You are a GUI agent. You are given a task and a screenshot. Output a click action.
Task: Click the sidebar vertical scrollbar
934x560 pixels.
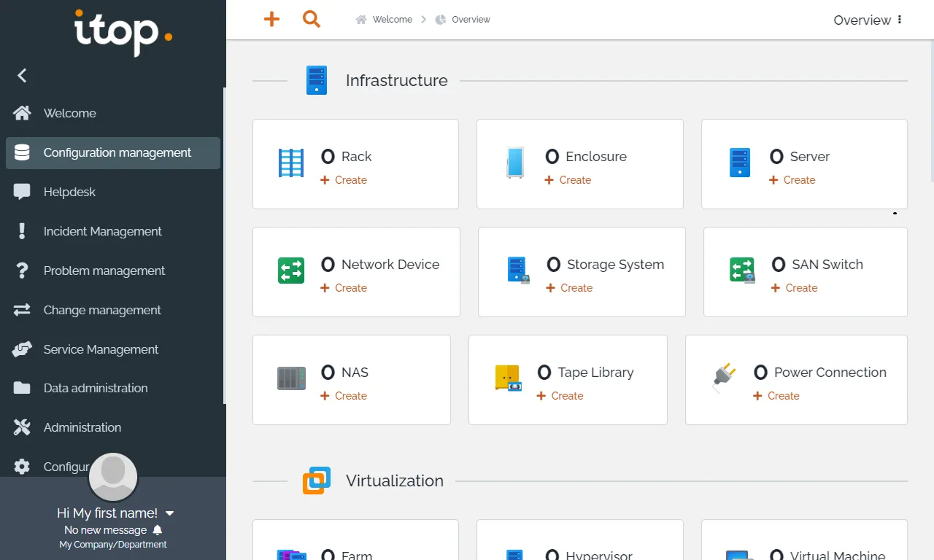[x=224, y=245]
